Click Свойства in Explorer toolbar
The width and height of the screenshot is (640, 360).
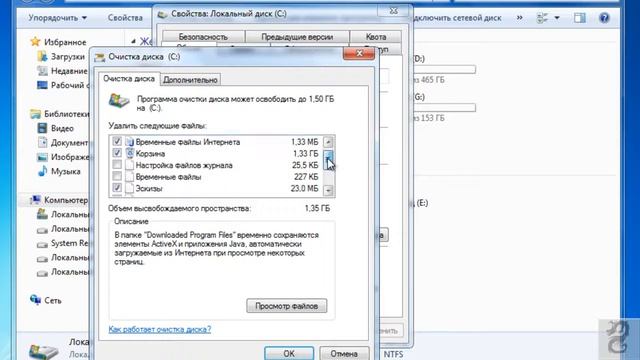pyautogui.click(x=125, y=18)
